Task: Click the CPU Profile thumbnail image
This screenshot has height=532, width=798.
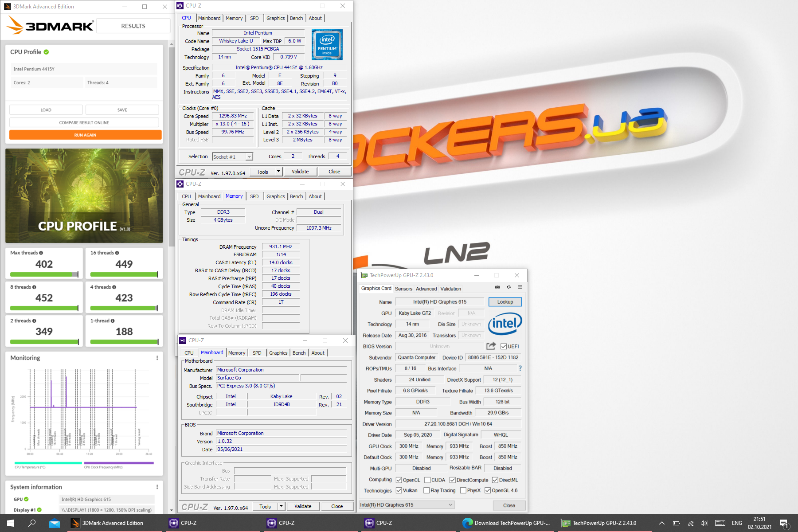Action: point(84,196)
